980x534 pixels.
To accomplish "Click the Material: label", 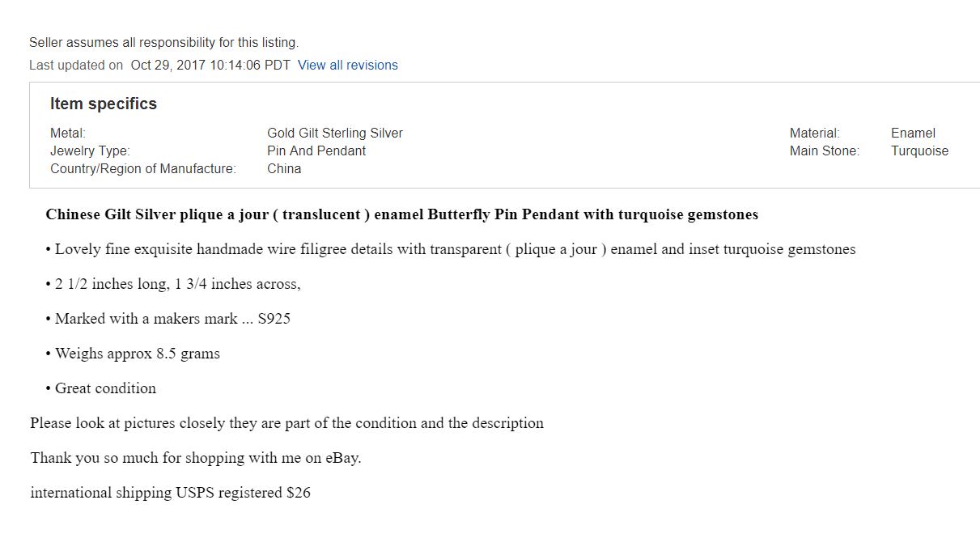I will 814,133.
